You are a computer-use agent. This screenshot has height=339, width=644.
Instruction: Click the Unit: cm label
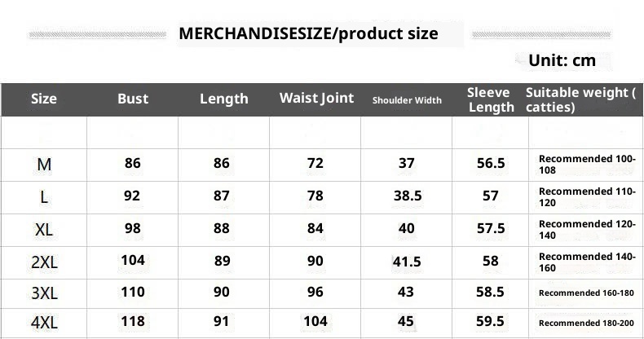pyautogui.click(x=562, y=60)
